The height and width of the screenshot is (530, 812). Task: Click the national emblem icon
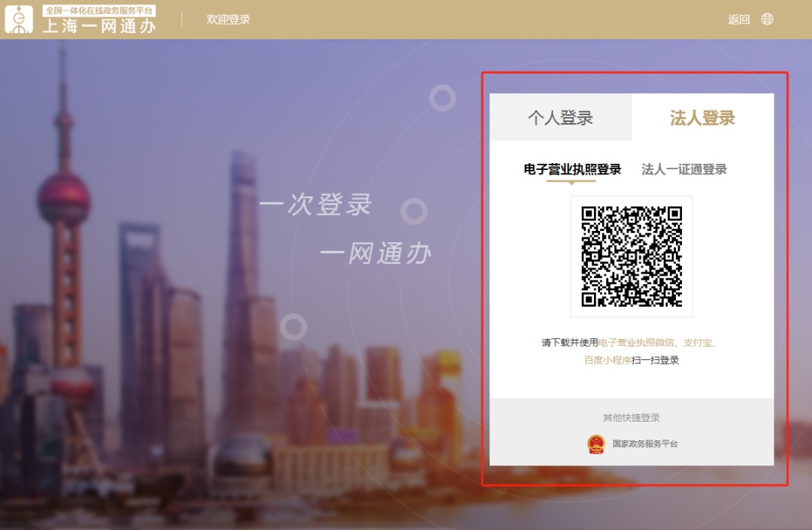[595, 444]
